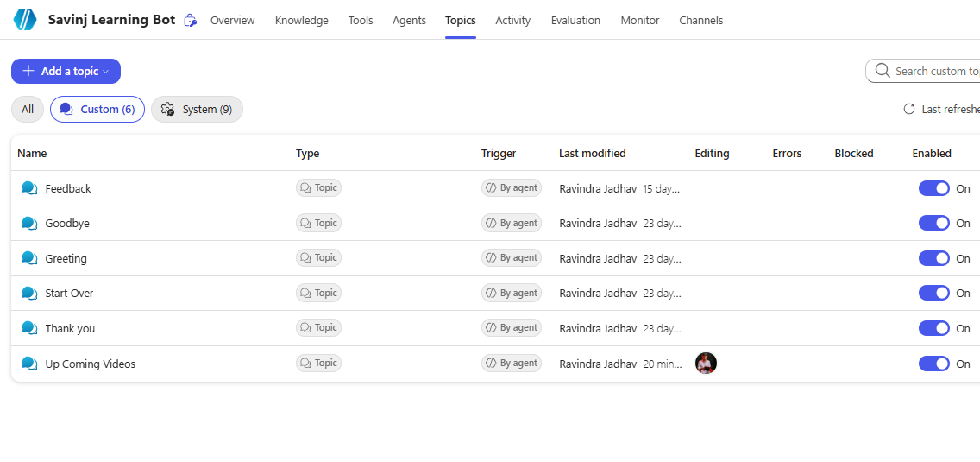Select the Custom (6) filter

(x=97, y=110)
